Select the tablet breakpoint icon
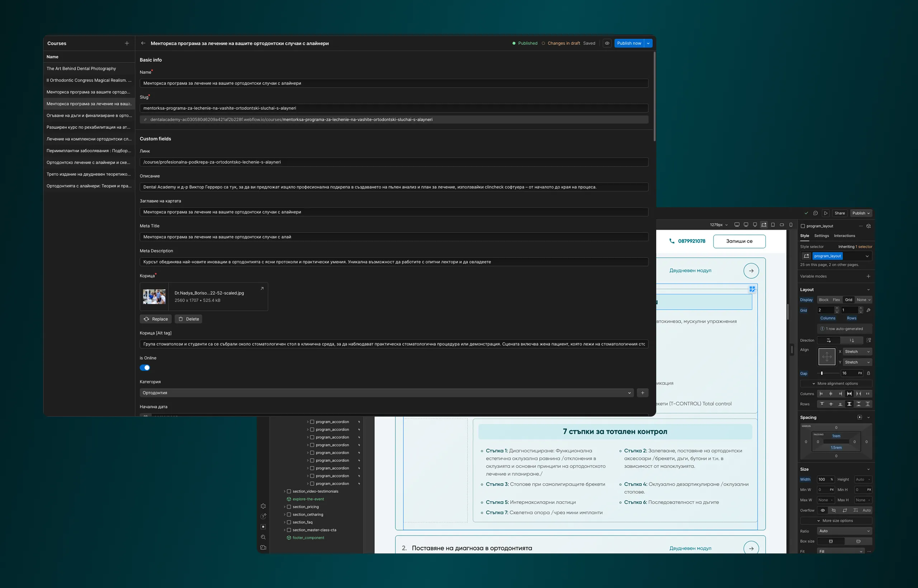The image size is (918, 588). pyautogui.click(x=772, y=225)
